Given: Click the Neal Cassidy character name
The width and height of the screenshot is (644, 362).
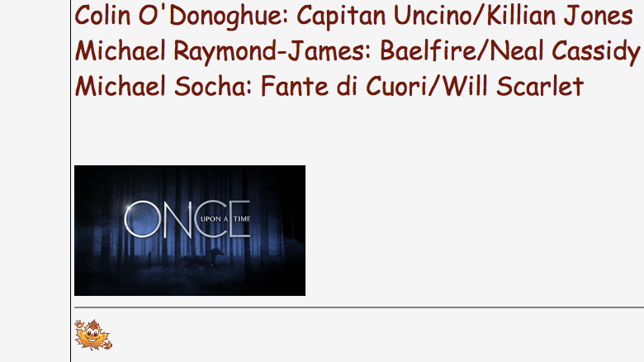Looking at the screenshot, I should pos(565,51).
